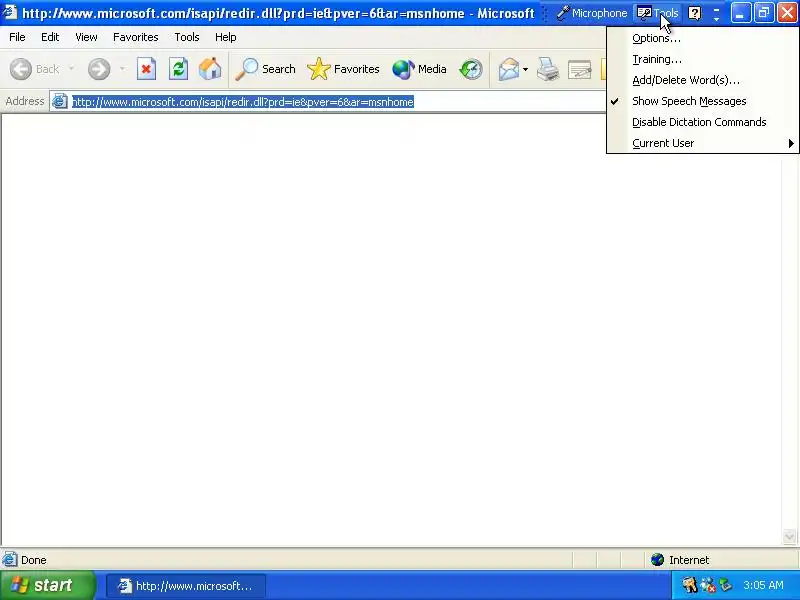Open the Back history dropdown arrow
The width and height of the screenshot is (800, 600).
coord(71,69)
